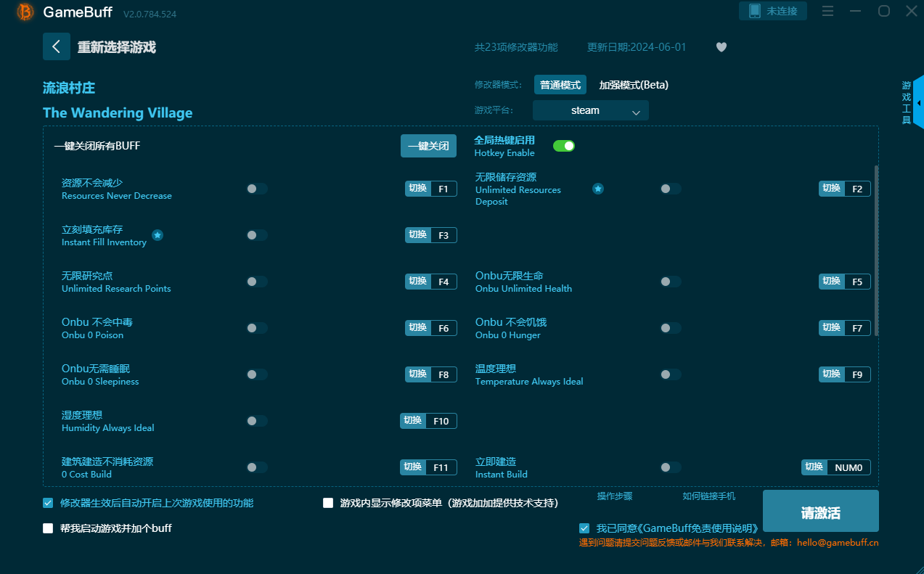Click 切换 button for F6 hotkey
Screen dimensions: 924x574
coord(418,328)
